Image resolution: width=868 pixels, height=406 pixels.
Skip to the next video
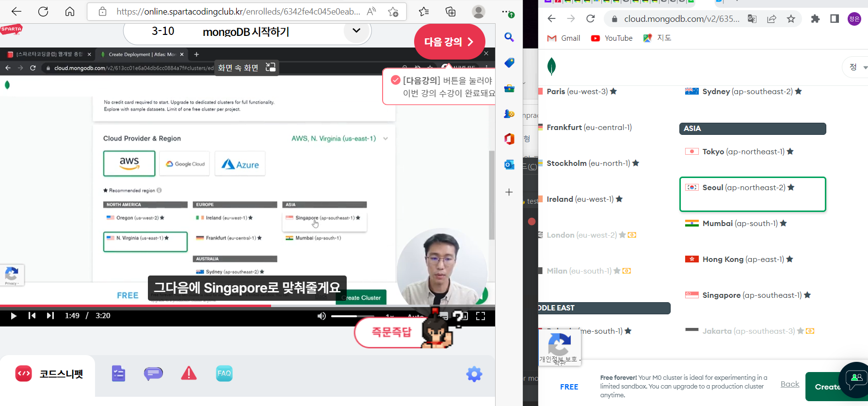[x=50, y=316]
